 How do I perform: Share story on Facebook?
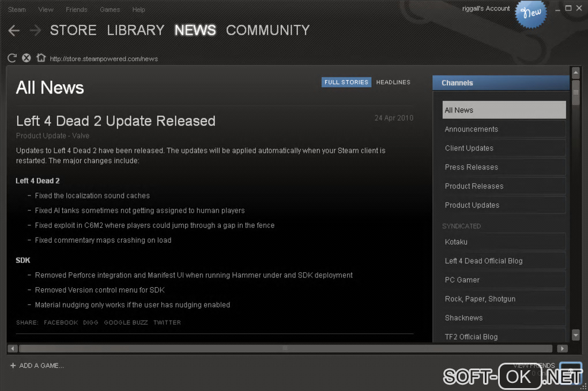[61, 323]
